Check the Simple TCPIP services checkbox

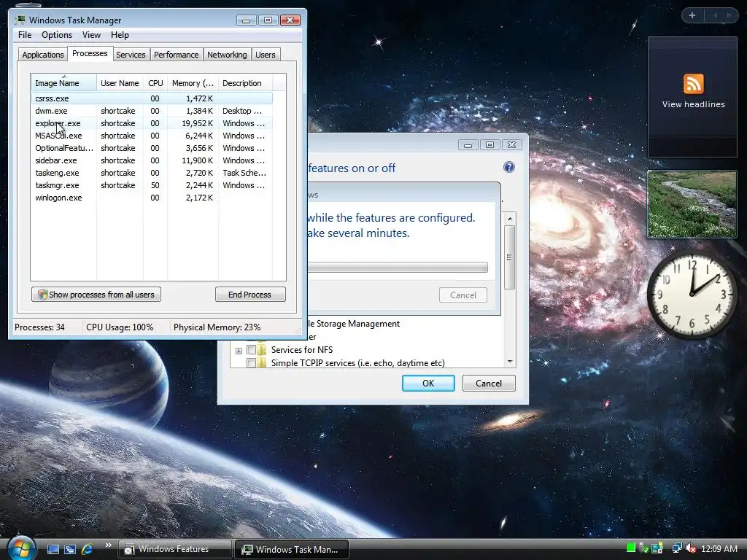(251, 363)
